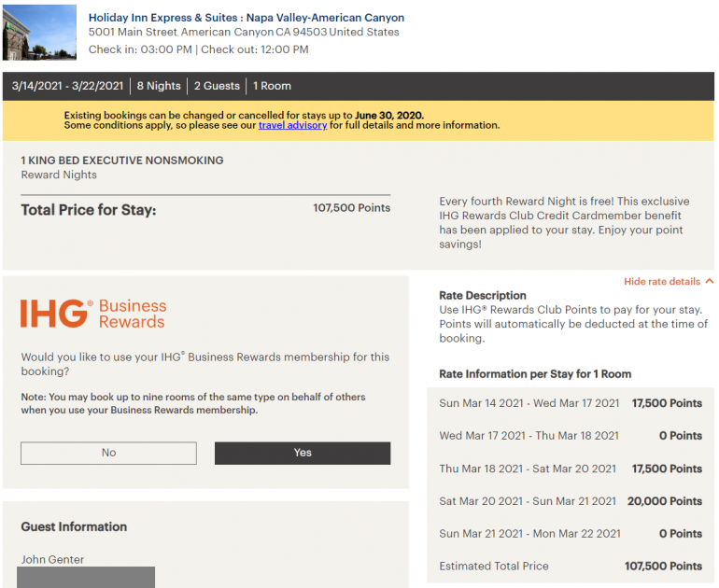Collapse rates using Hide rate details
The image size is (719, 588).
[x=661, y=281]
